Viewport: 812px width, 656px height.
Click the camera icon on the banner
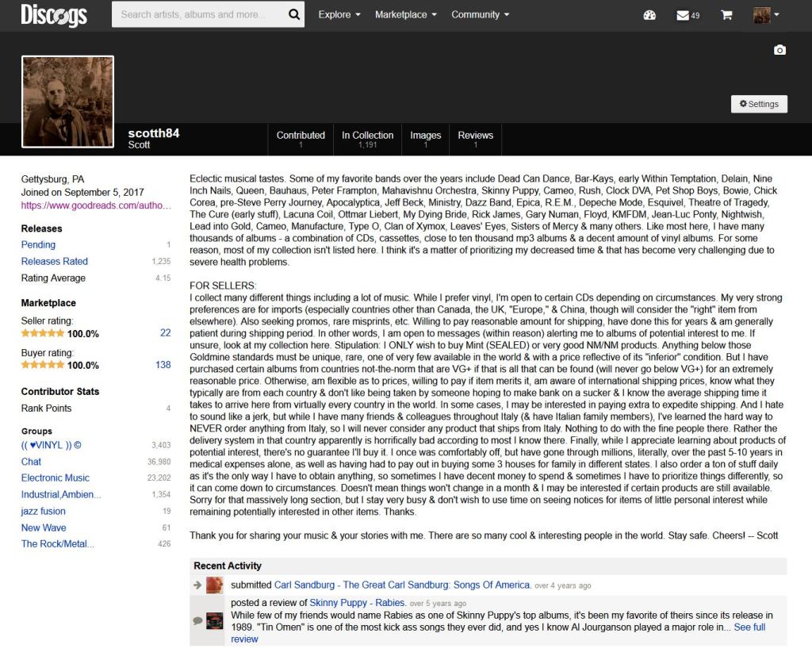779,50
